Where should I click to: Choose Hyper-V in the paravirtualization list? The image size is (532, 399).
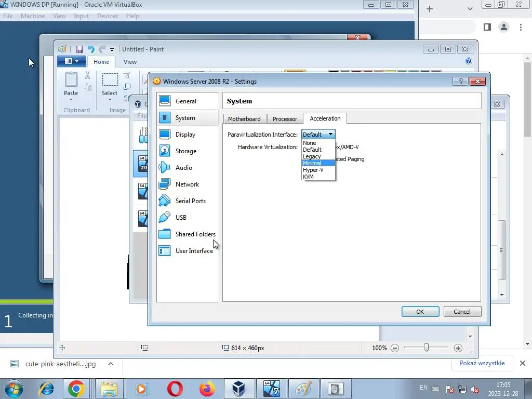click(x=318, y=170)
